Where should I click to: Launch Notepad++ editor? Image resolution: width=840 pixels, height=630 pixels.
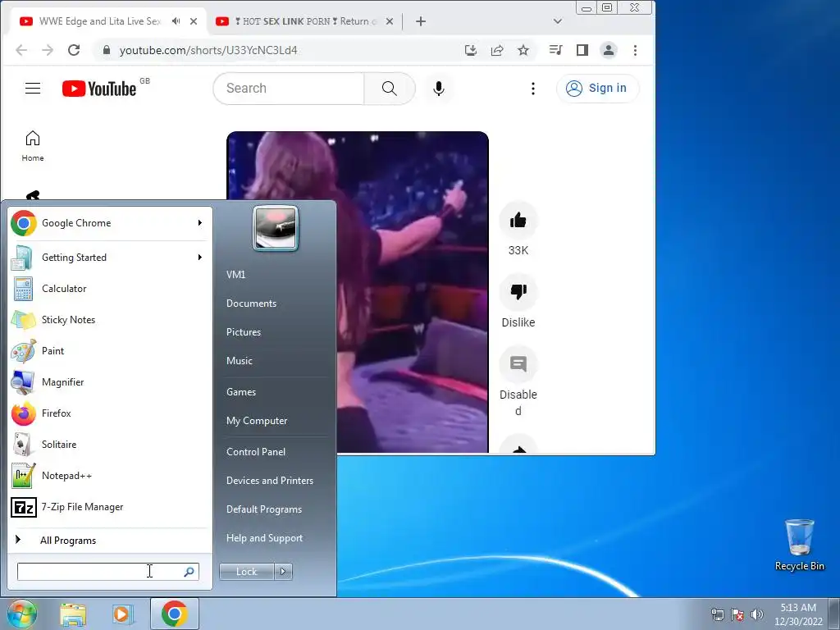[x=111, y=476]
